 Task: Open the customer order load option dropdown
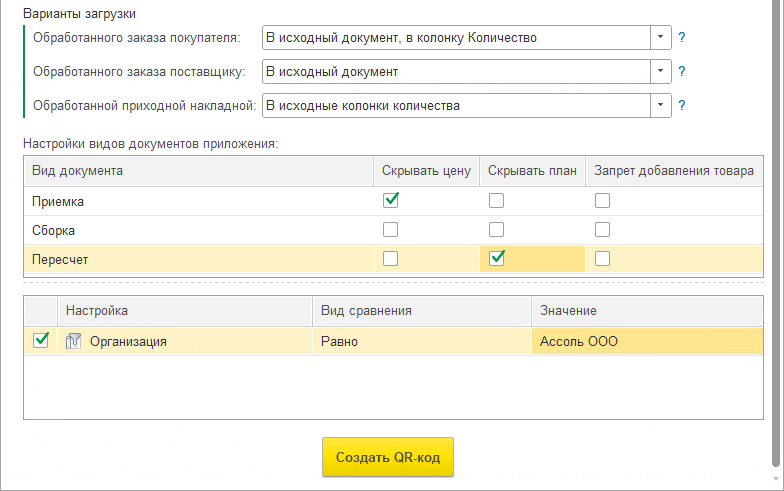coord(661,38)
